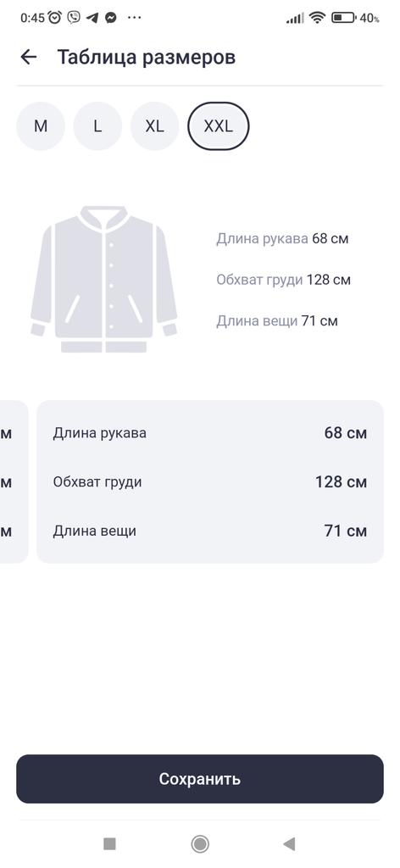Select size XXL
This screenshot has width=400, height=868.
pyautogui.click(x=219, y=126)
